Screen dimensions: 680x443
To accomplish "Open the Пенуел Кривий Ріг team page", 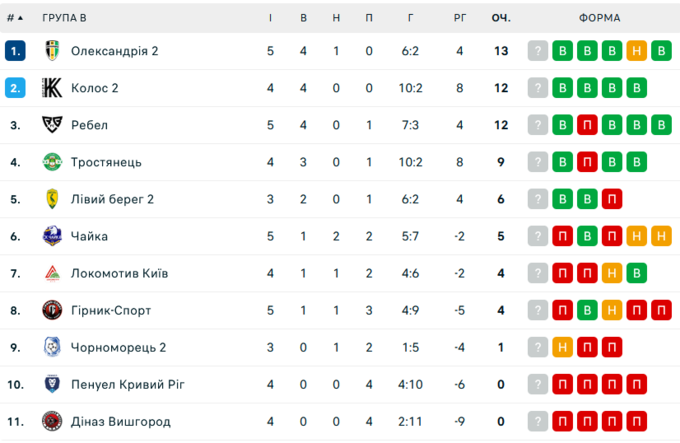I will (x=128, y=385).
